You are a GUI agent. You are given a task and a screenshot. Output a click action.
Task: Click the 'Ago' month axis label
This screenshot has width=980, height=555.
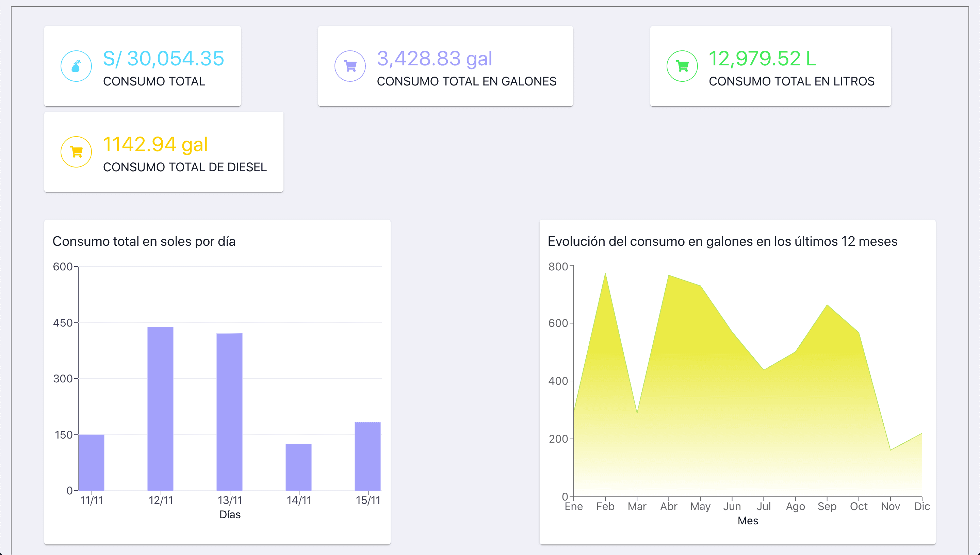[795, 507]
